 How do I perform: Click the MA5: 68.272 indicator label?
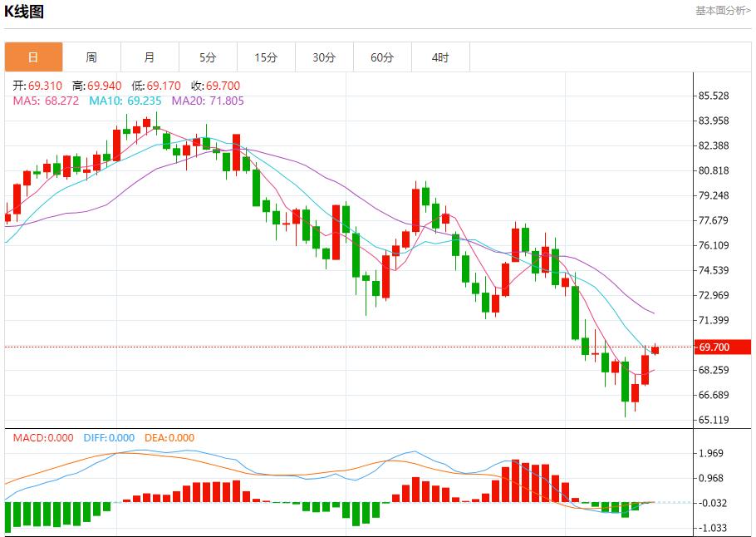(x=46, y=101)
